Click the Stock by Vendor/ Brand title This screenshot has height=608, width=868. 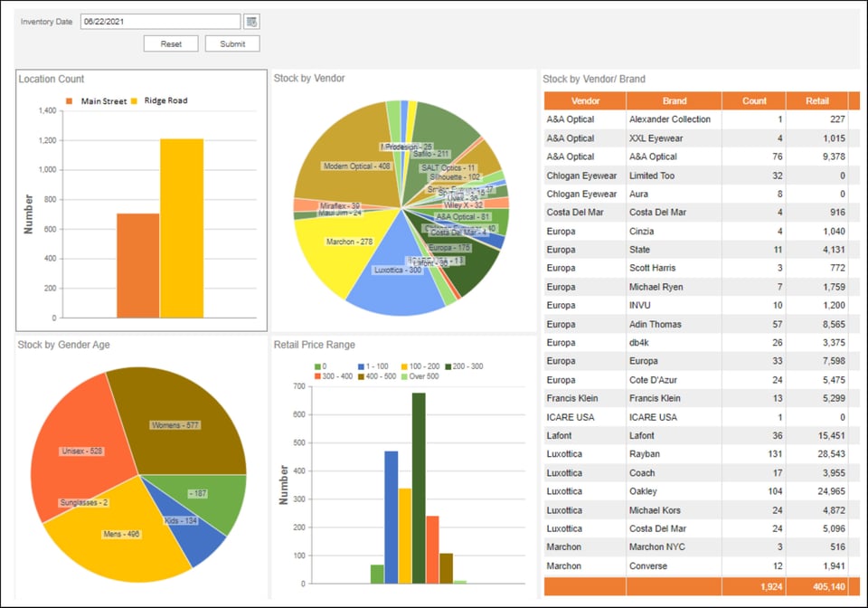click(594, 80)
